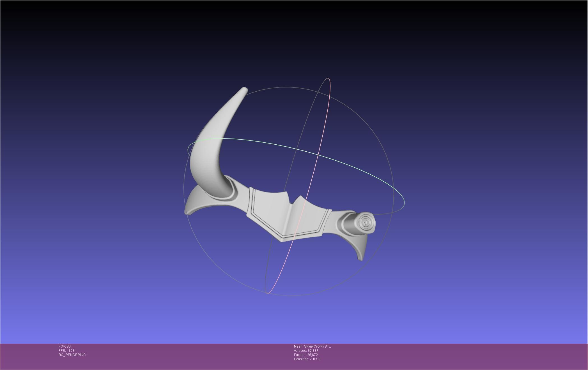
Task: Click the Selection v: 0 f: 0 text
Action: [x=307, y=359]
